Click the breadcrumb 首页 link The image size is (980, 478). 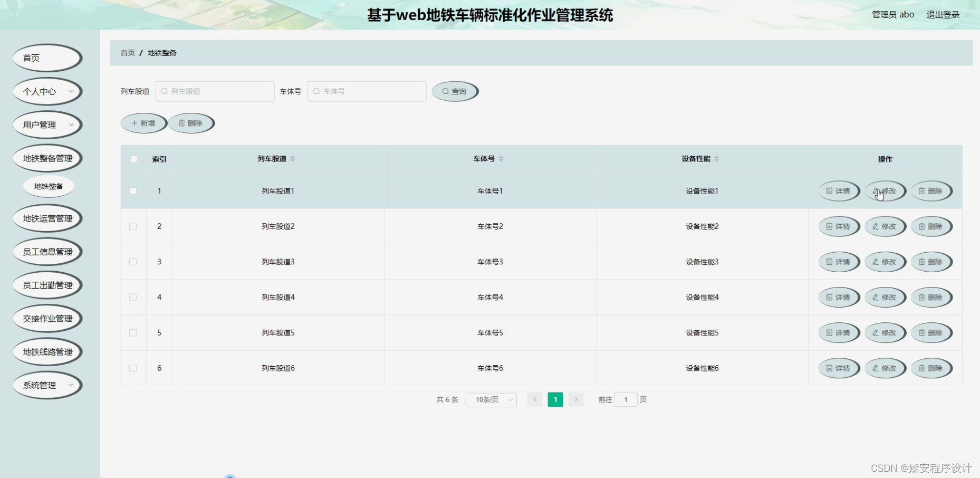(127, 53)
